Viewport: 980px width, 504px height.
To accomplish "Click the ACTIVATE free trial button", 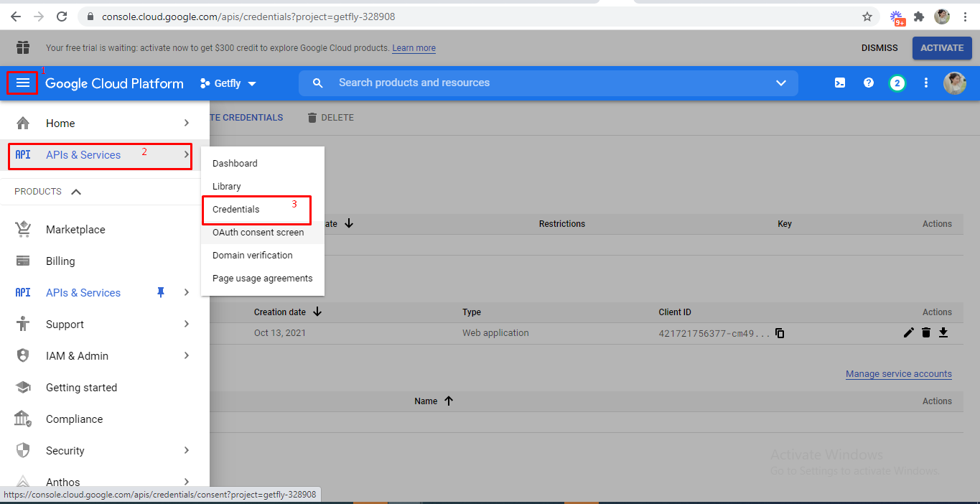I will [x=941, y=48].
